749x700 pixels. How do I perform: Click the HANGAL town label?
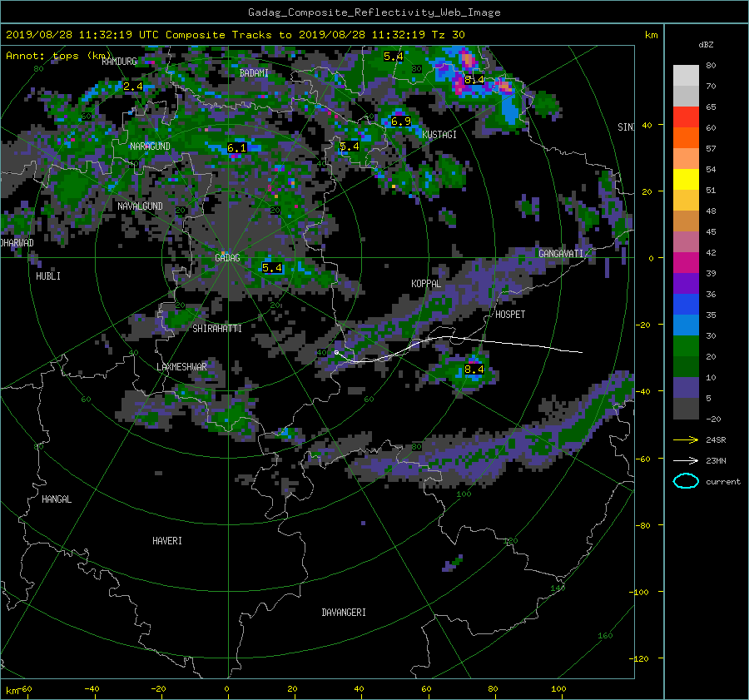click(x=57, y=499)
